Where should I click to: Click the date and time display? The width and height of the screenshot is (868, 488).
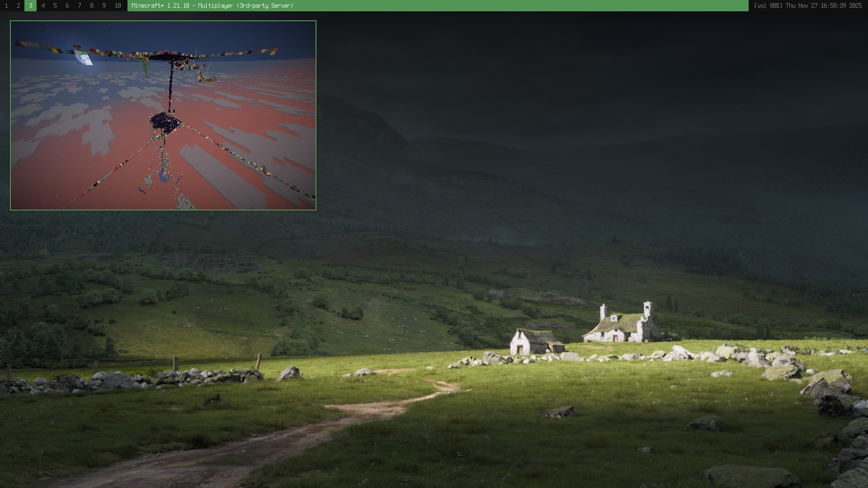[824, 5]
